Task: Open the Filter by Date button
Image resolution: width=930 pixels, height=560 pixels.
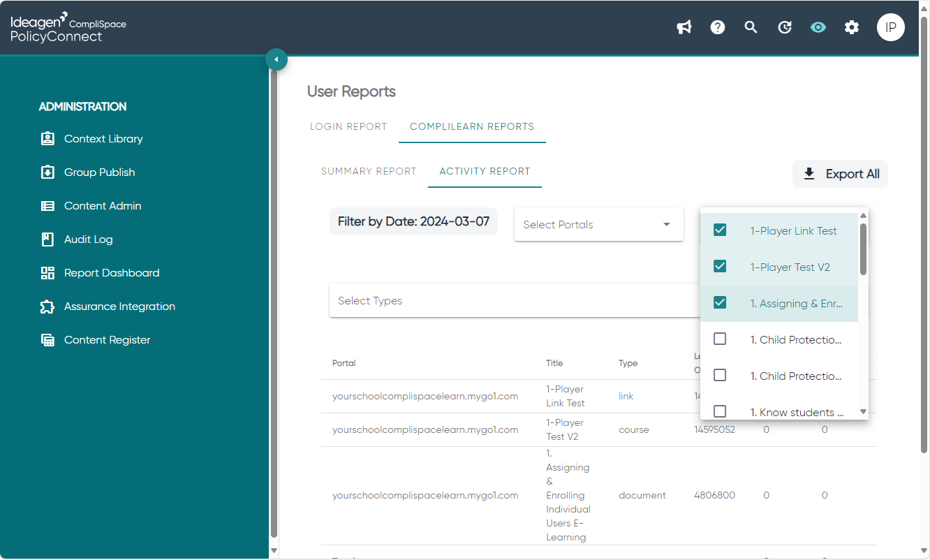Action: [413, 221]
